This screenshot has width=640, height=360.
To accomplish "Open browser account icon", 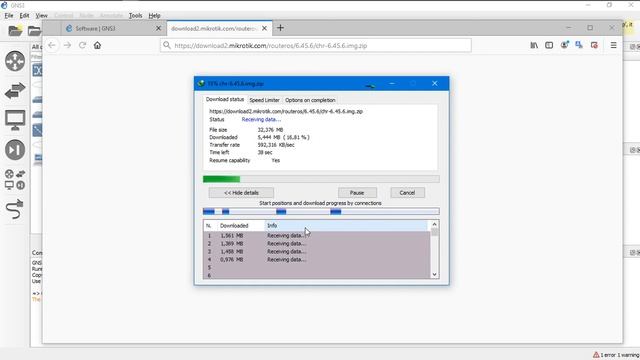I will 564,45.
